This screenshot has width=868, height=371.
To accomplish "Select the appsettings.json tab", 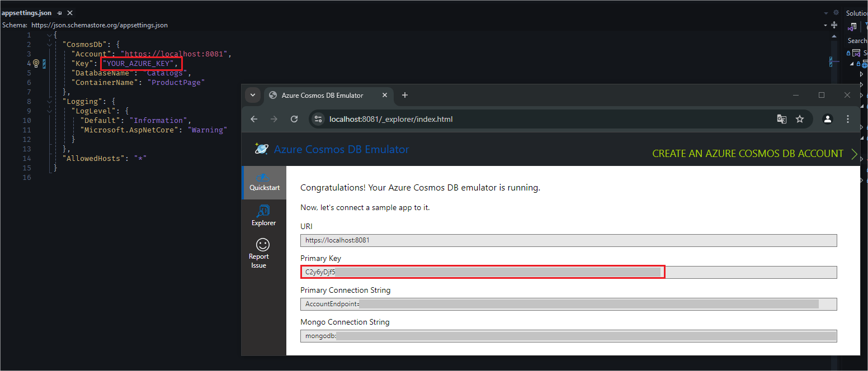I will click(27, 13).
